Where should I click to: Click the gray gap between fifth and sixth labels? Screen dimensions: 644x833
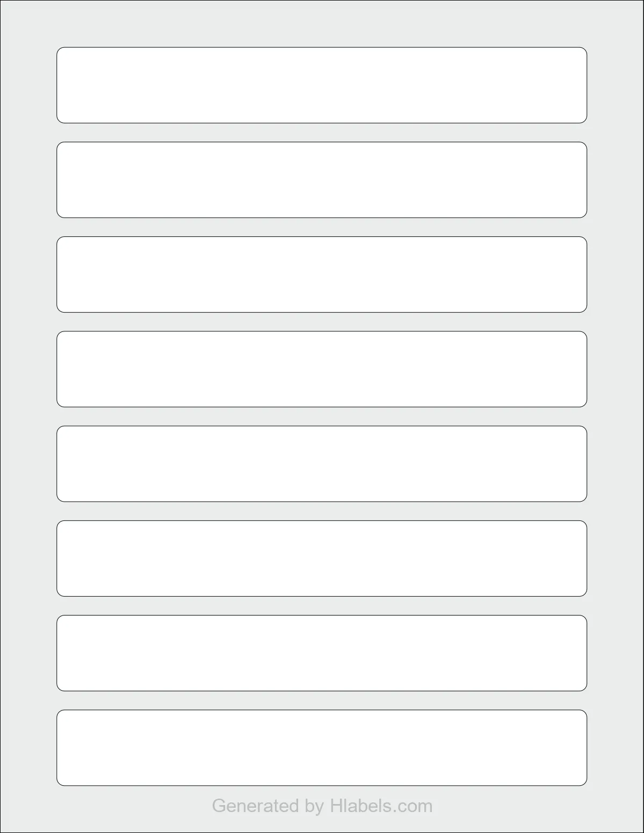(322, 511)
